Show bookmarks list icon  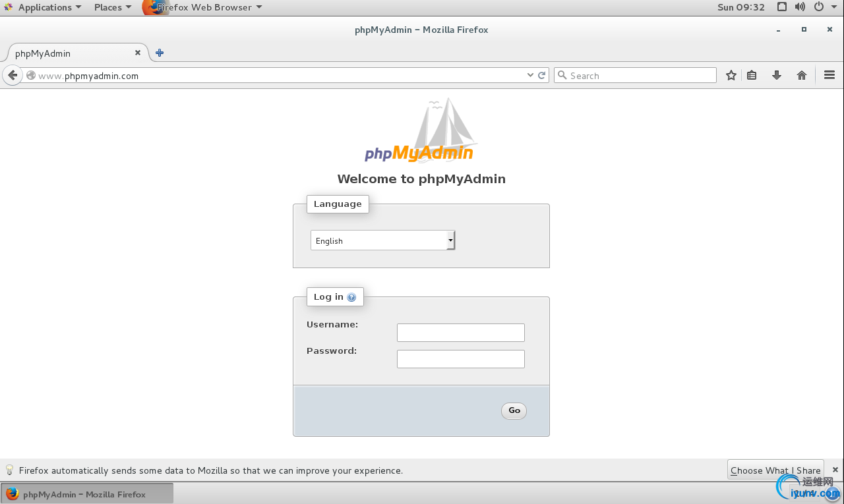[x=752, y=75]
